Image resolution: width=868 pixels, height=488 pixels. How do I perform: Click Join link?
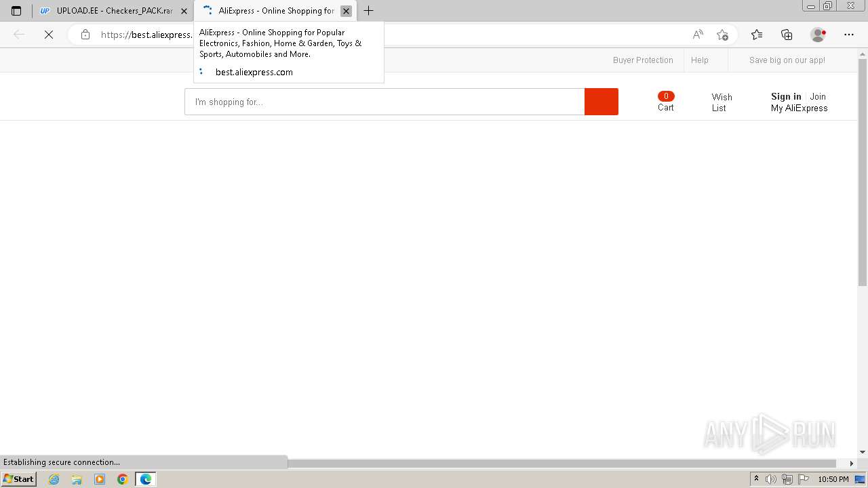(x=818, y=96)
